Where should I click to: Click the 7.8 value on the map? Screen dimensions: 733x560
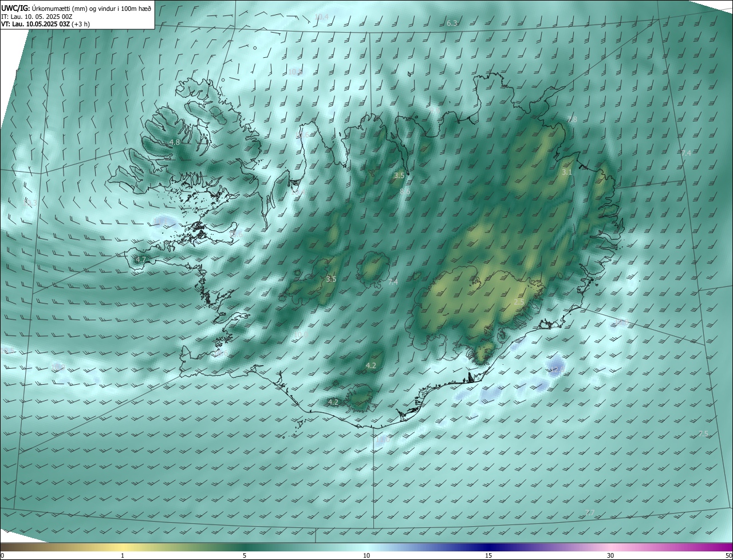point(572,119)
